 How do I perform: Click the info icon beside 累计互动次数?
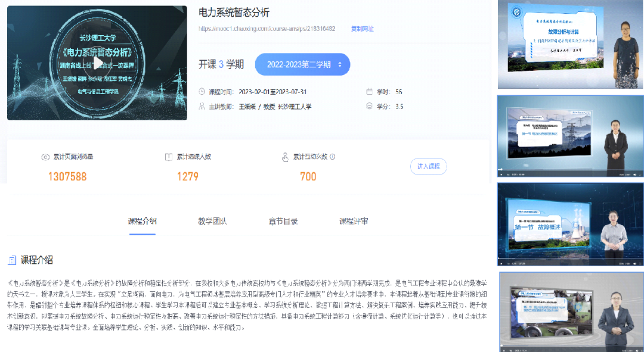click(333, 156)
